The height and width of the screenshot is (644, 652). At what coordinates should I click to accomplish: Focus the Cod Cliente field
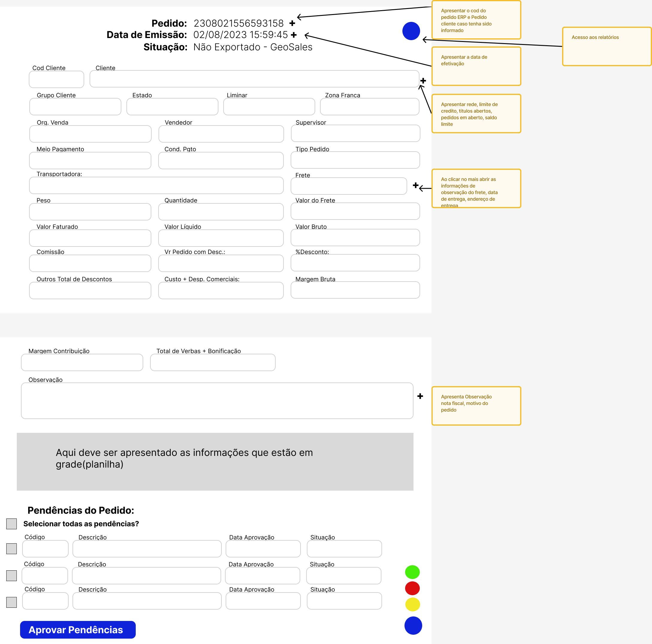pos(56,79)
